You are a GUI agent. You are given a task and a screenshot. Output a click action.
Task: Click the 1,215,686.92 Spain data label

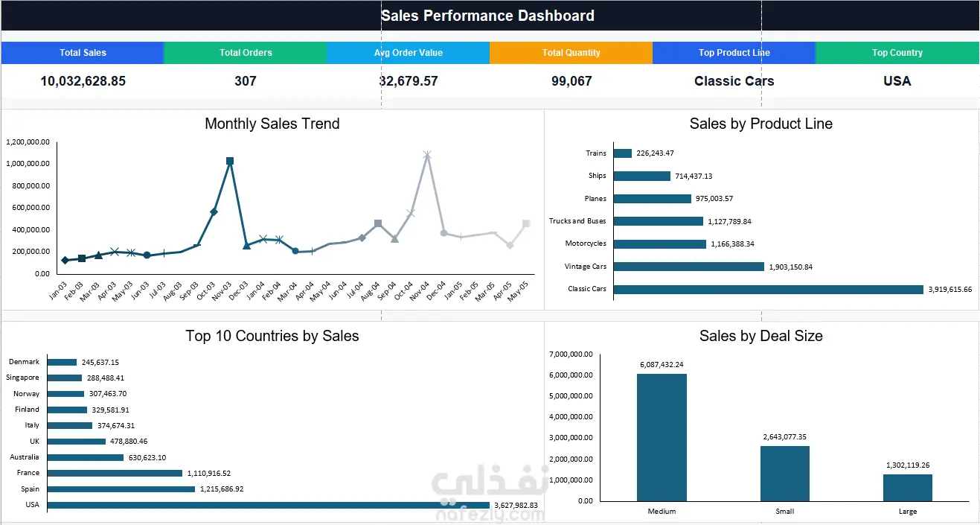point(222,489)
